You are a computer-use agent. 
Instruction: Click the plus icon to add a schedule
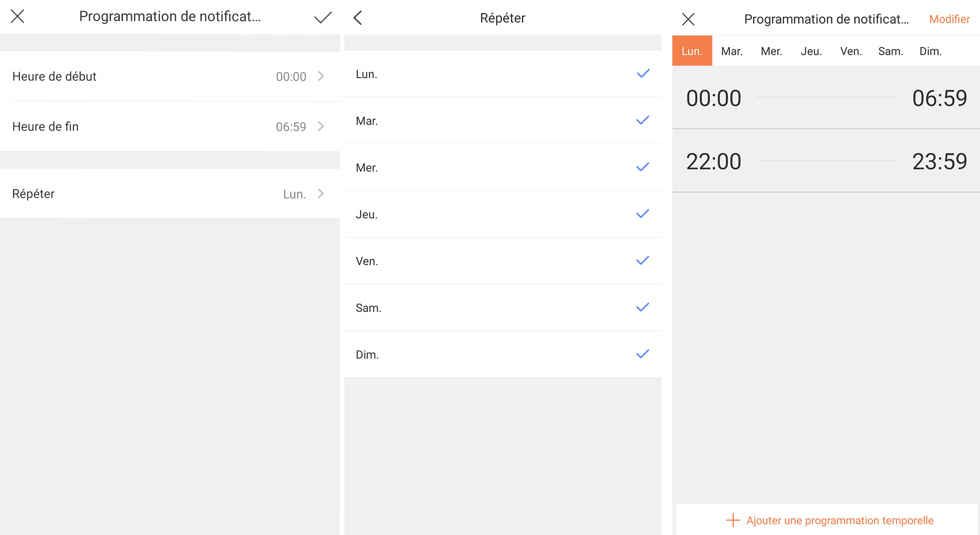pos(733,520)
